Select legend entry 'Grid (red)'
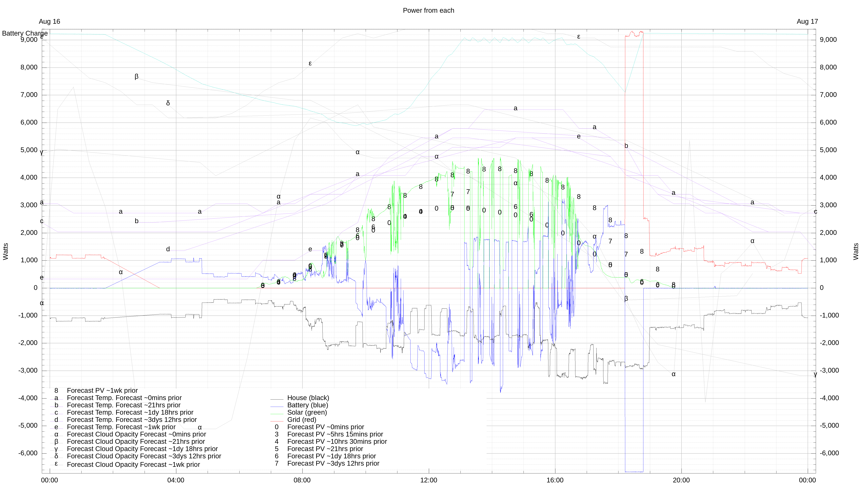 click(x=302, y=420)
